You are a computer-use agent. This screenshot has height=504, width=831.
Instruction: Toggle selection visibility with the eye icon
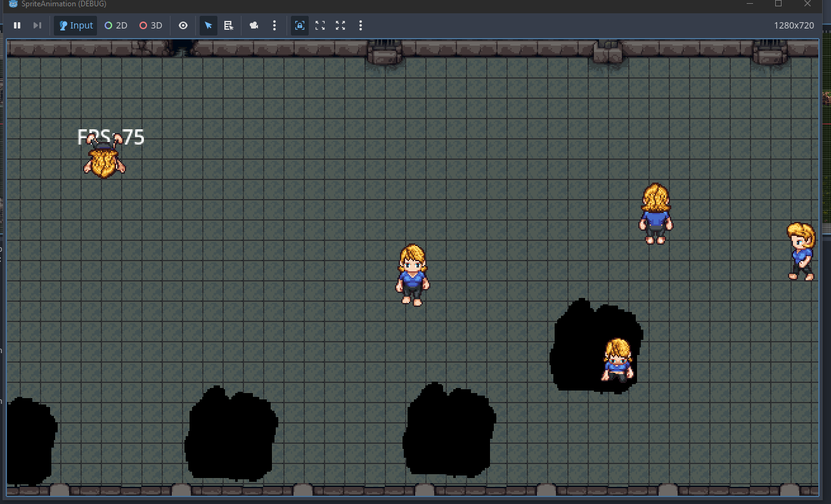pyautogui.click(x=183, y=25)
